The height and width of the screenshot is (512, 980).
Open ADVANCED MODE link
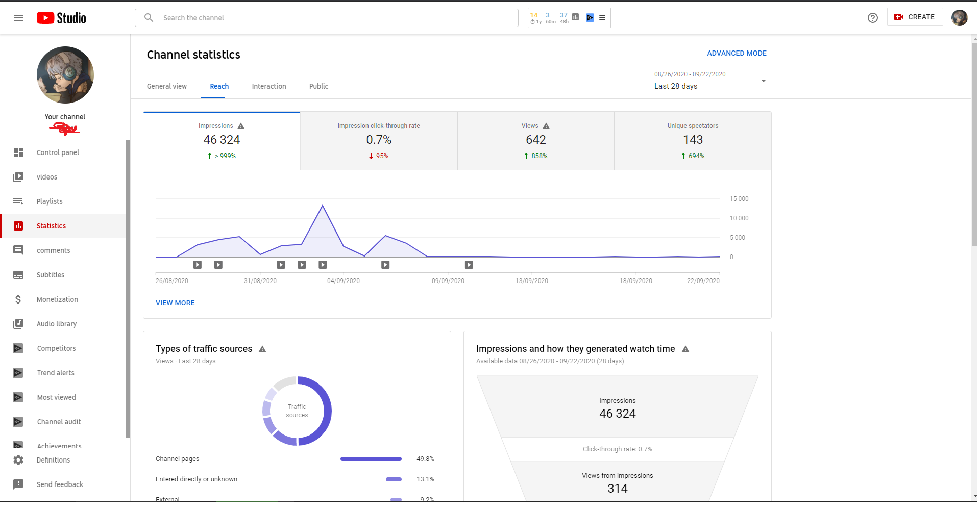pos(737,53)
